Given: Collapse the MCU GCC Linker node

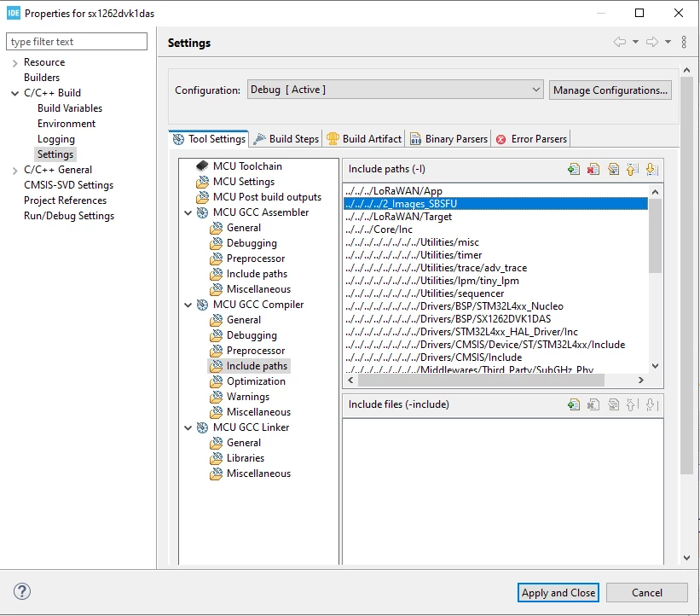Looking at the screenshot, I should click(x=188, y=428).
